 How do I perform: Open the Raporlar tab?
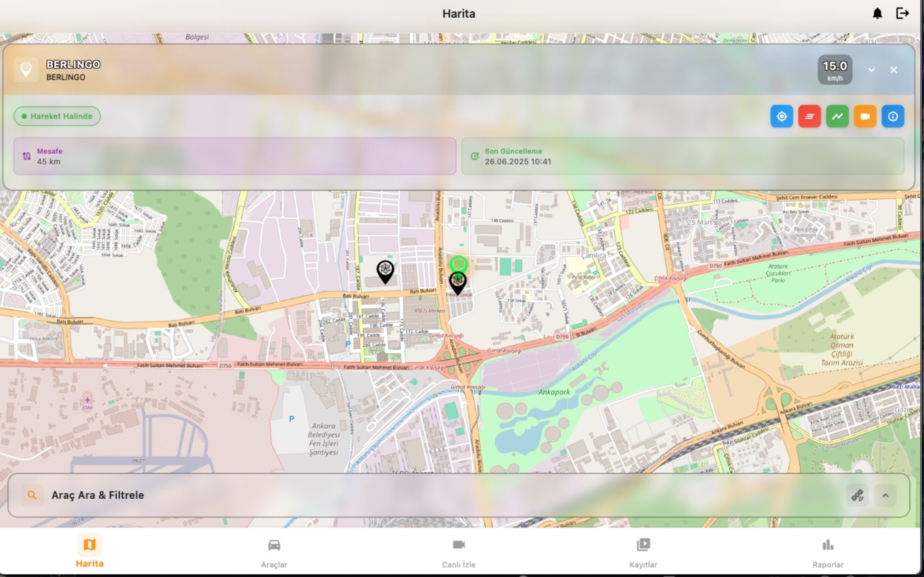coord(828,552)
